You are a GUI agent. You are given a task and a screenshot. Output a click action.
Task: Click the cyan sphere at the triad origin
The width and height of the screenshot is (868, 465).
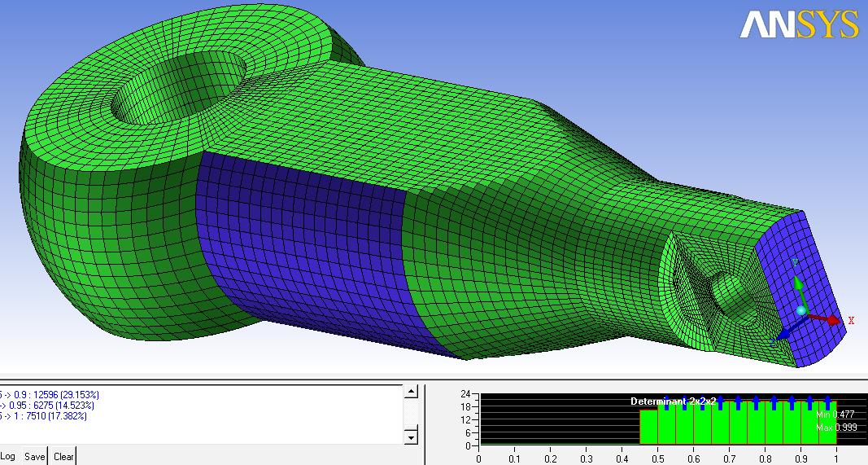pyautogui.click(x=801, y=310)
